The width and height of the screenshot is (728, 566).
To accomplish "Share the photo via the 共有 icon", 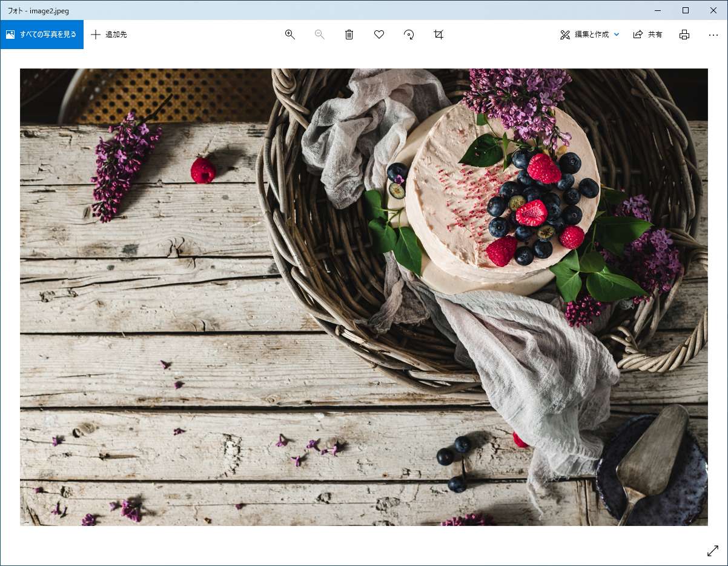I will 637,35.
